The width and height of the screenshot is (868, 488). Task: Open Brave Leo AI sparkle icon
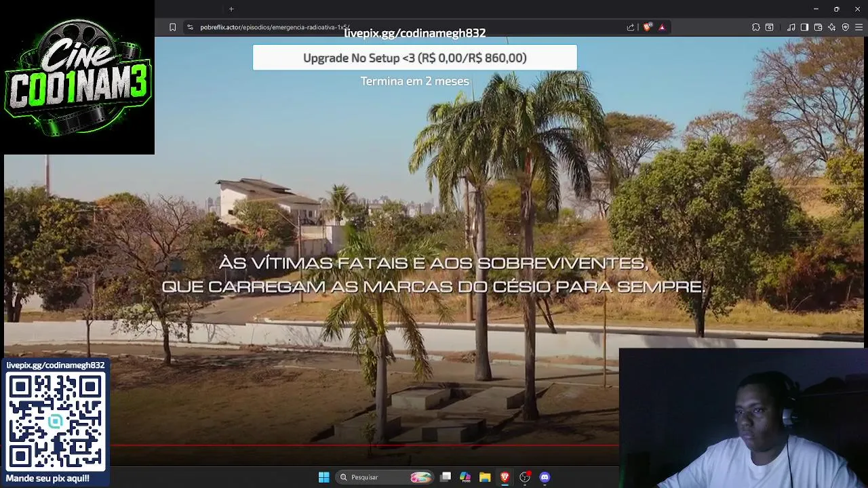click(x=831, y=27)
